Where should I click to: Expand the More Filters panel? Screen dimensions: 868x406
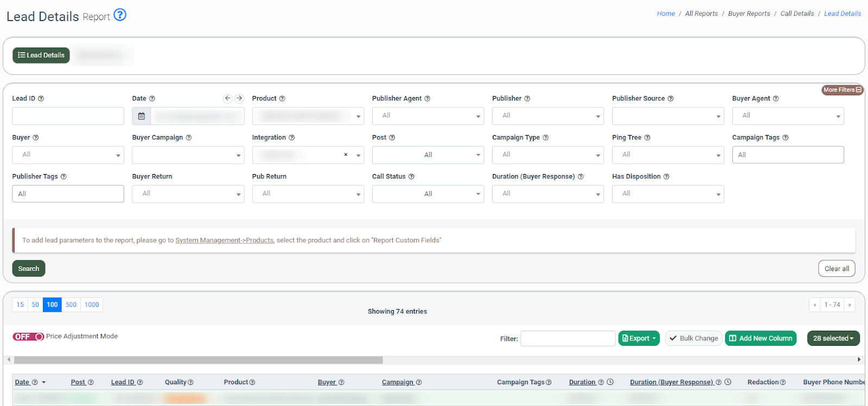tap(842, 90)
